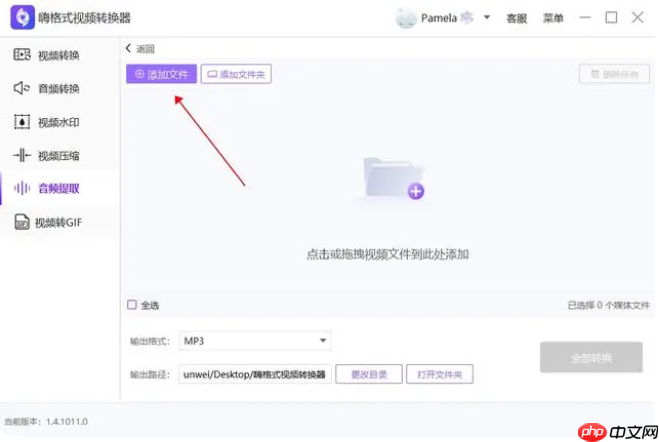The width and height of the screenshot is (659, 442).
Task: Click the Pamela username text
Action: [439, 18]
